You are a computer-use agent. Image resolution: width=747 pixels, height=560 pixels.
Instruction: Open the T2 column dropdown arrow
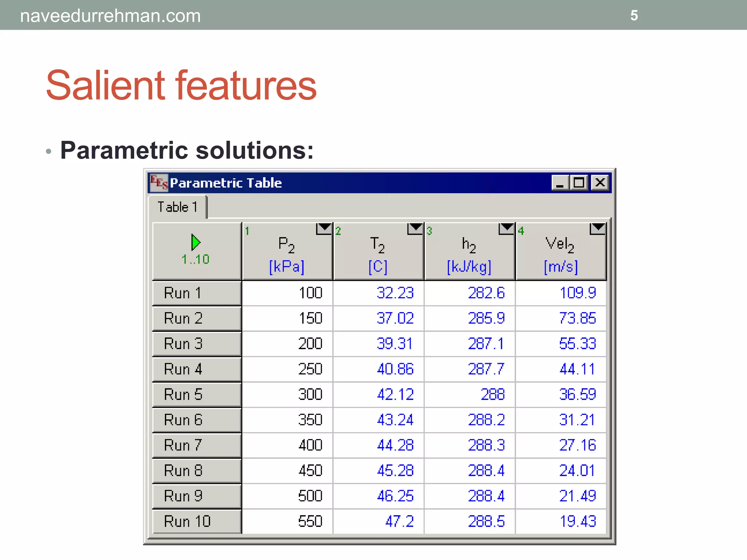pos(415,229)
